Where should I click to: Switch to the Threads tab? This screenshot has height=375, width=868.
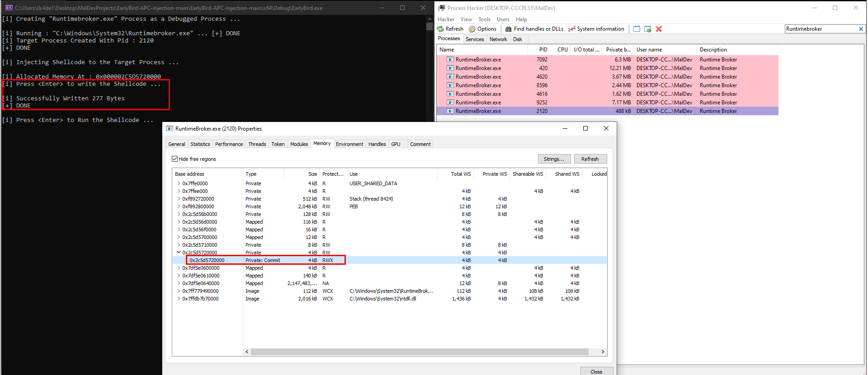click(257, 144)
